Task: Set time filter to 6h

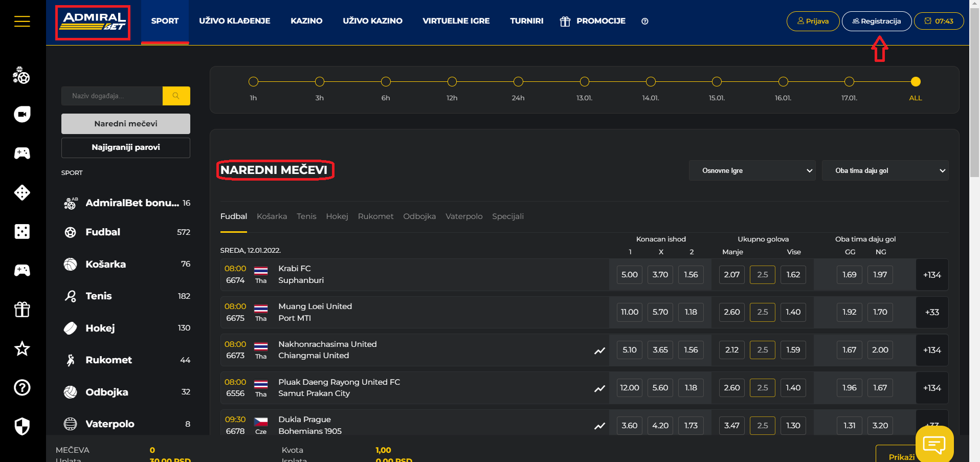Action: 386,82
